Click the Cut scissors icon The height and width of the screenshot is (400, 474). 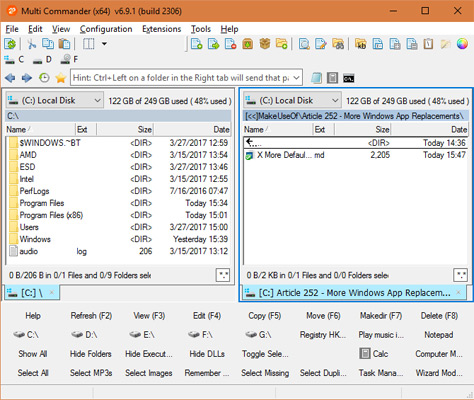[32, 44]
